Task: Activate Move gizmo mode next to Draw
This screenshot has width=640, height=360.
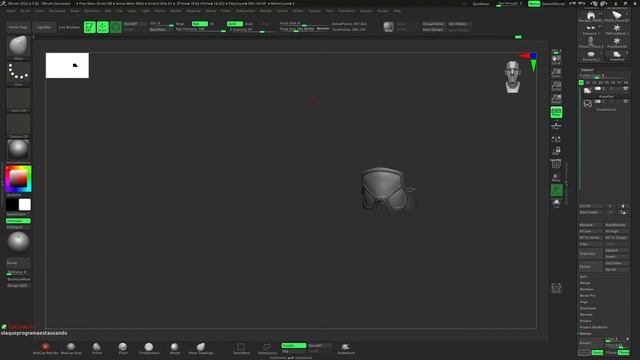Action: pyautogui.click(x=116, y=27)
